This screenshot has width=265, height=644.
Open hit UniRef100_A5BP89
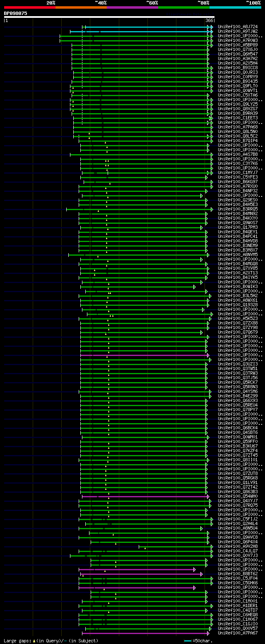[x=238, y=45]
